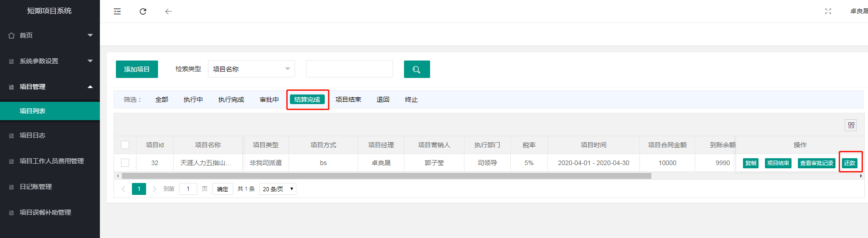Expand the 系统参数设置 menu arrow
Viewport: 868px width, 238px height.
tap(90, 61)
